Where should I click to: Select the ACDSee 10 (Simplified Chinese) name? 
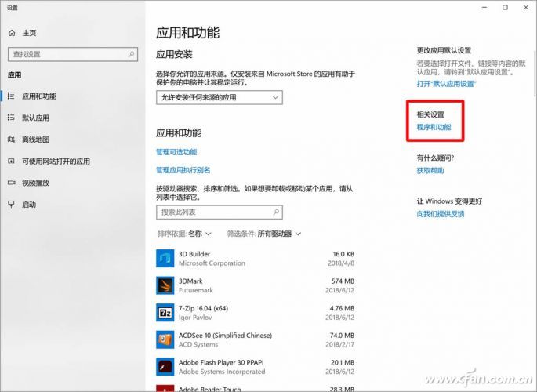[x=225, y=336]
